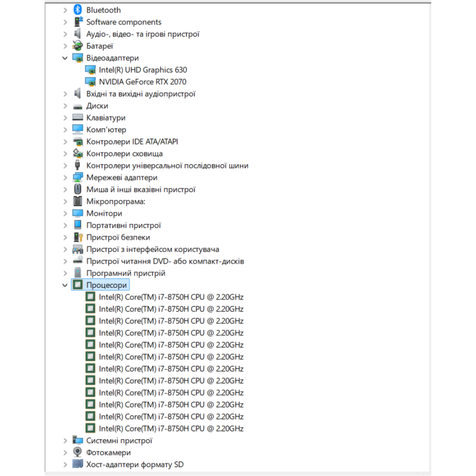Collapse the Відеоадаптери category

tap(65, 58)
